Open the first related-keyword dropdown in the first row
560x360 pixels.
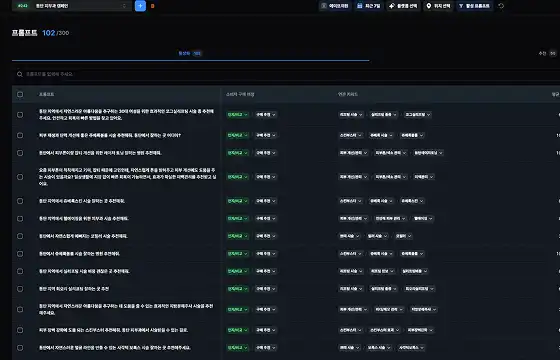click(x=351, y=115)
